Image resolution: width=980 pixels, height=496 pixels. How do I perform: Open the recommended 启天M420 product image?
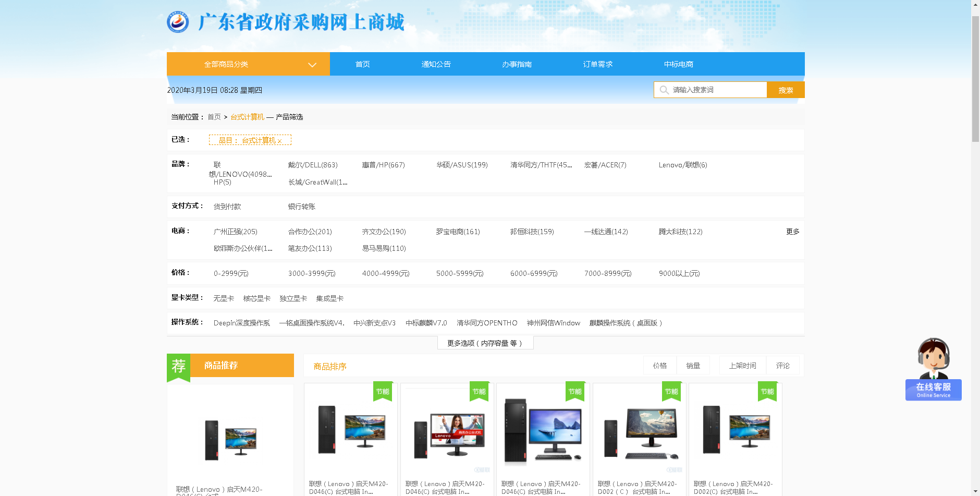tap(230, 439)
